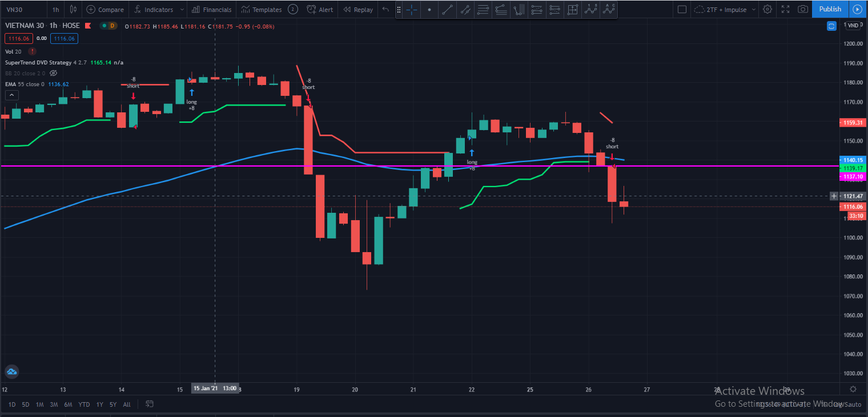Set time range to 1Y
The image size is (868, 417).
point(100,404)
